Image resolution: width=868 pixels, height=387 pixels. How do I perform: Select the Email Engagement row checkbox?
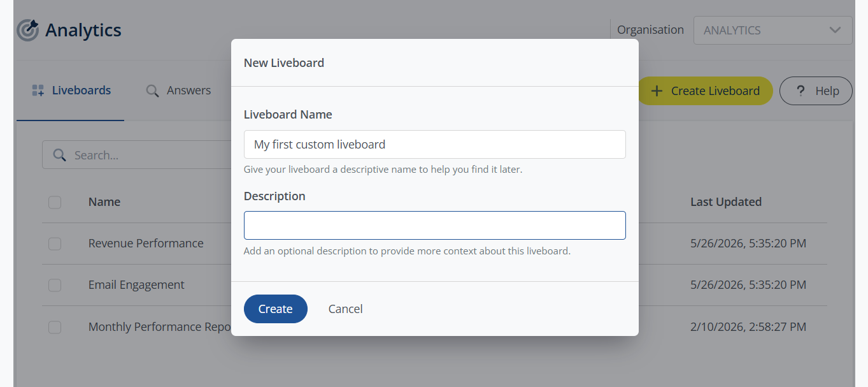click(55, 285)
